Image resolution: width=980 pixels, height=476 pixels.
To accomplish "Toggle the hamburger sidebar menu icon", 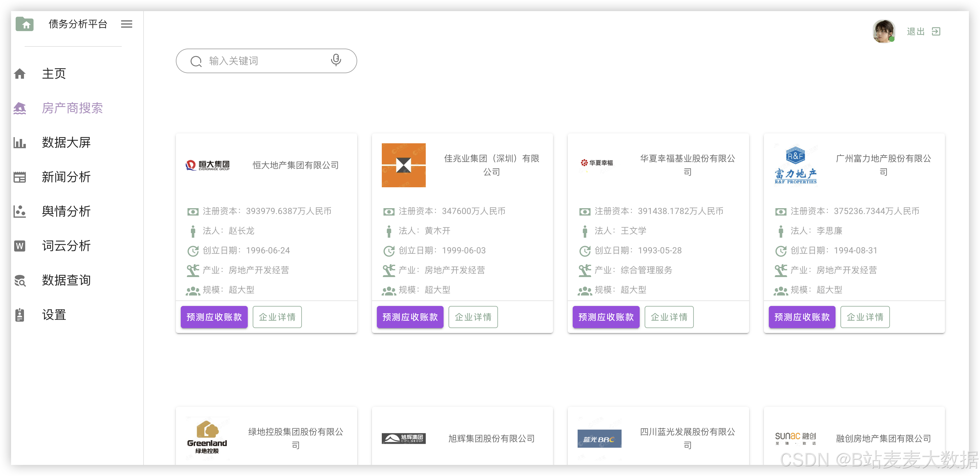I will (127, 24).
